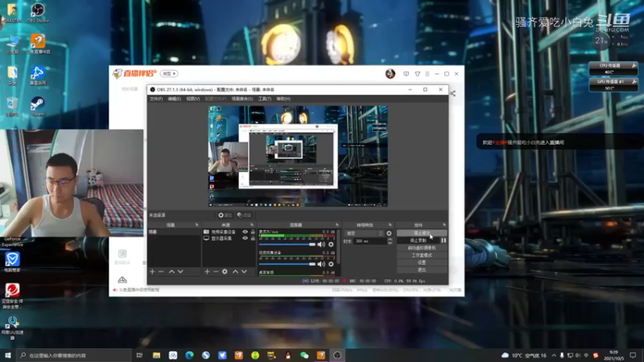Viewport: 644px width, 362px height.
Task: Pop out the scenes dock panel icon
Action: 197,225
